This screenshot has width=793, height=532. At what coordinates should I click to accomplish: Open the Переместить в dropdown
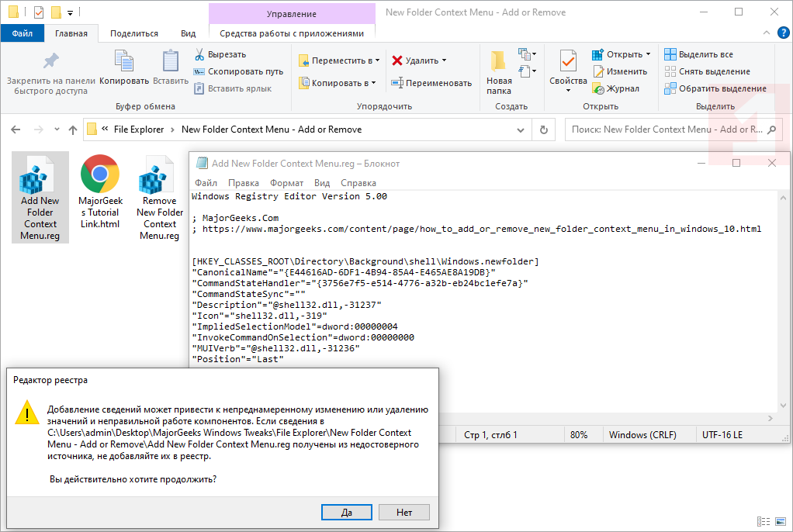[x=339, y=60]
